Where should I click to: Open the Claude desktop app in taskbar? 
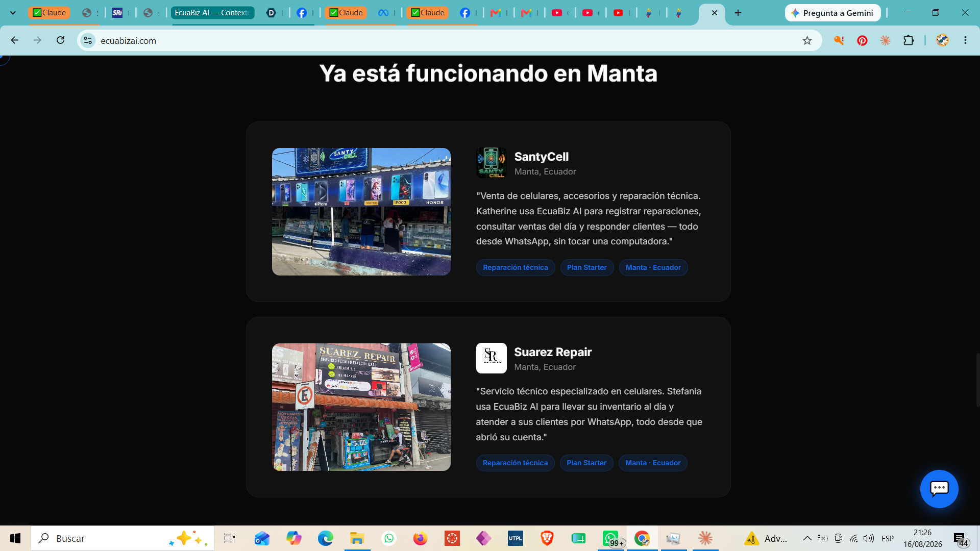[x=705, y=538]
